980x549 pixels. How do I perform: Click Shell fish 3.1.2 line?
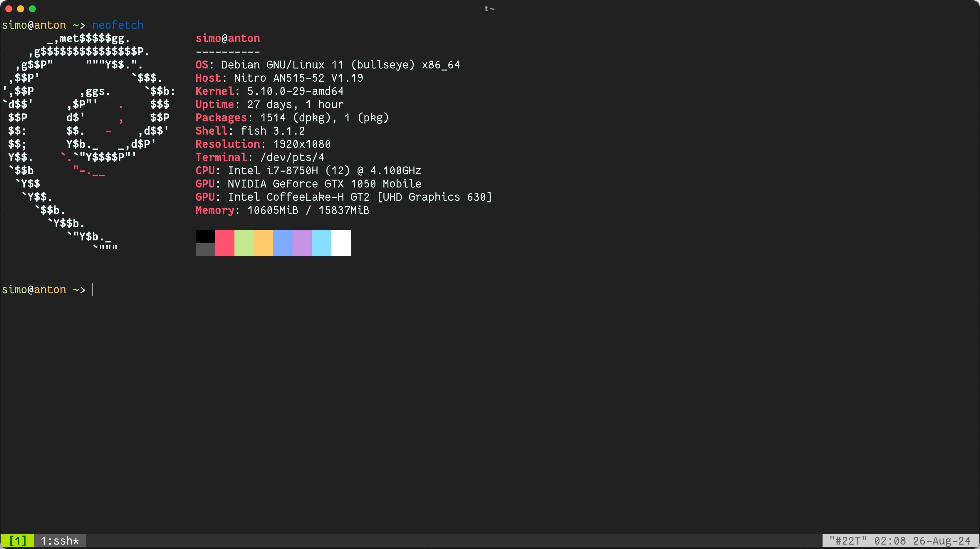coord(250,131)
